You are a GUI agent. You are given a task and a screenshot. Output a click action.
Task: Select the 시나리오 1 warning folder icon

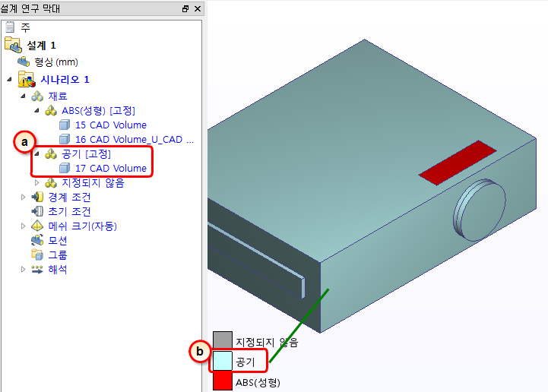pyautogui.click(x=27, y=79)
